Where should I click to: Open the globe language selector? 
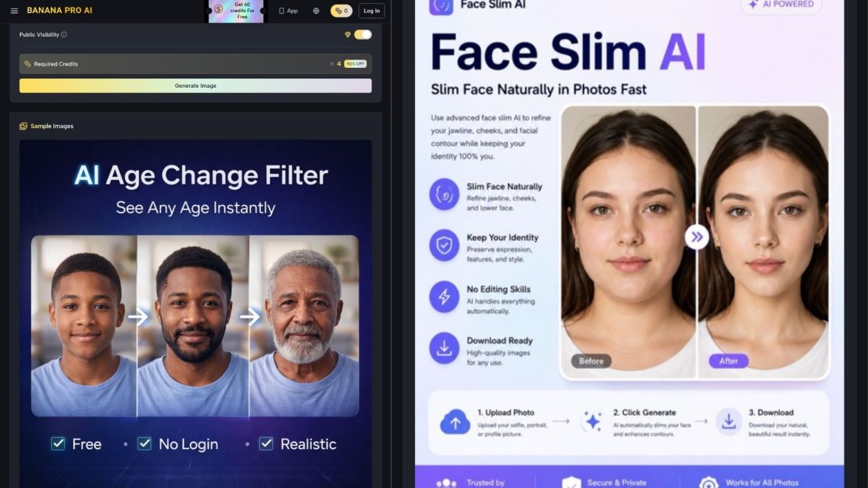pyautogui.click(x=316, y=11)
